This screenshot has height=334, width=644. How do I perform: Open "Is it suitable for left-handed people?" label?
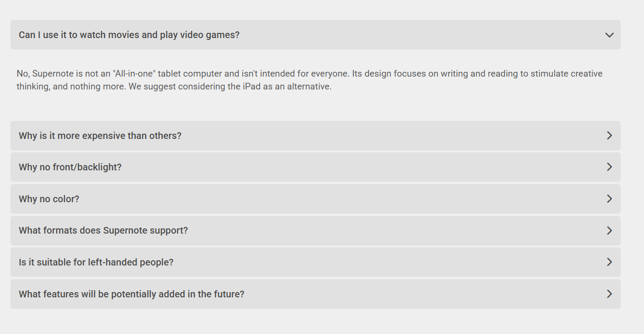[x=96, y=262]
